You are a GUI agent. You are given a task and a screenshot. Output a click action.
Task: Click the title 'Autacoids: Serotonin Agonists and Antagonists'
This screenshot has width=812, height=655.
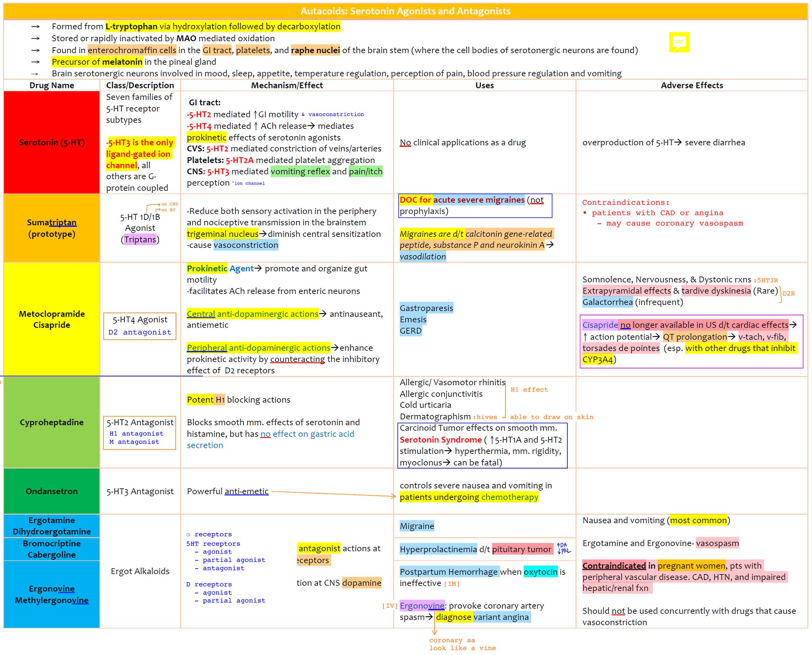pyautogui.click(x=405, y=11)
